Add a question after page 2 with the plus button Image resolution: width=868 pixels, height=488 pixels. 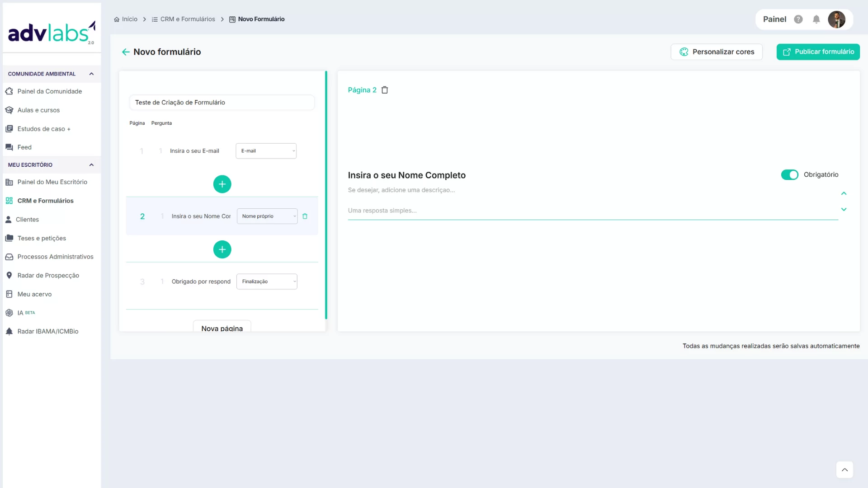tap(222, 249)
